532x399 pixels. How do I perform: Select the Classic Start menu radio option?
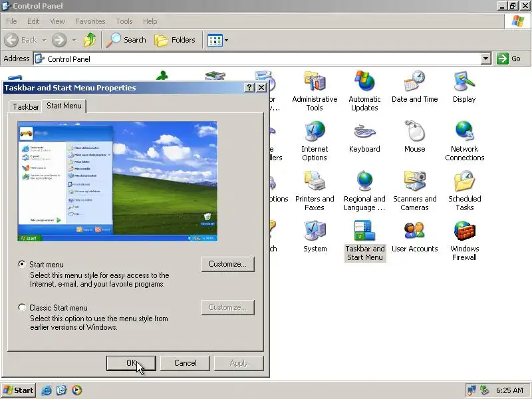pyautogui.click(x=22, y=307)
